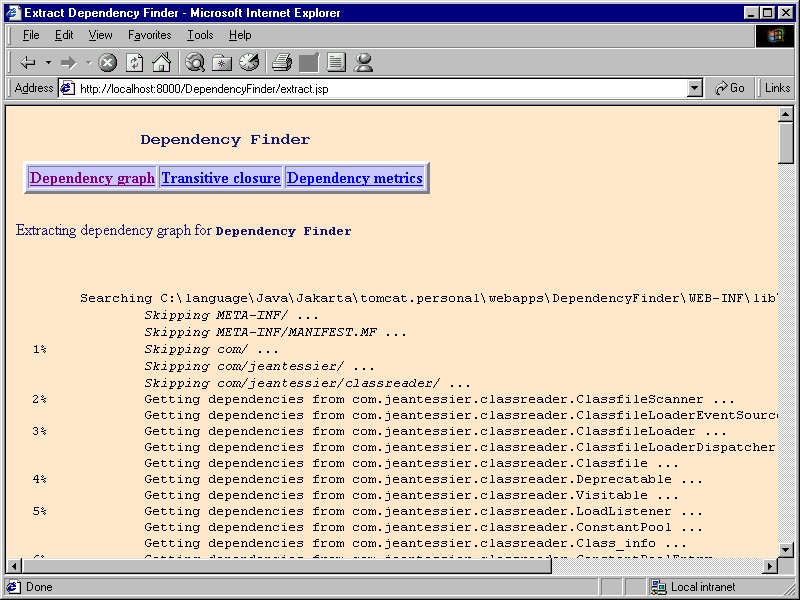Click the 'Skipping com/jeantessier/classreader/' line
Image resolution: width=800 pixels, height=600 pixels.
coord(307,383)
